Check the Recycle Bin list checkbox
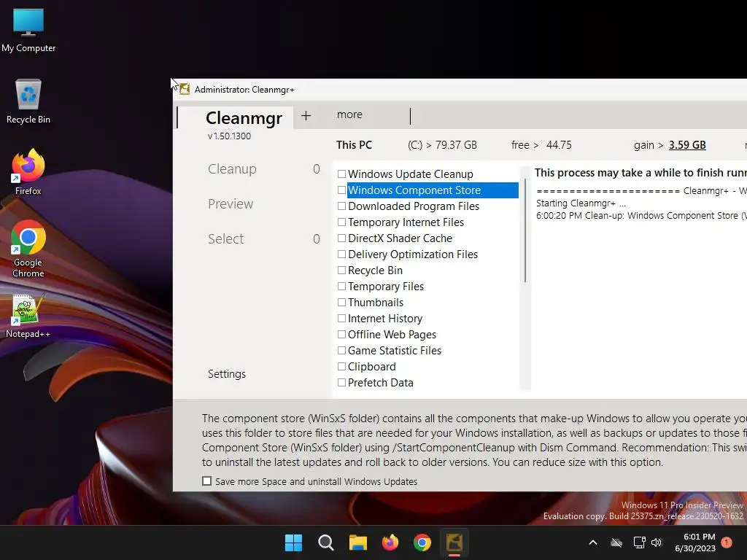Viewport: 747px width, 560px height. click(x=341, y=270)
